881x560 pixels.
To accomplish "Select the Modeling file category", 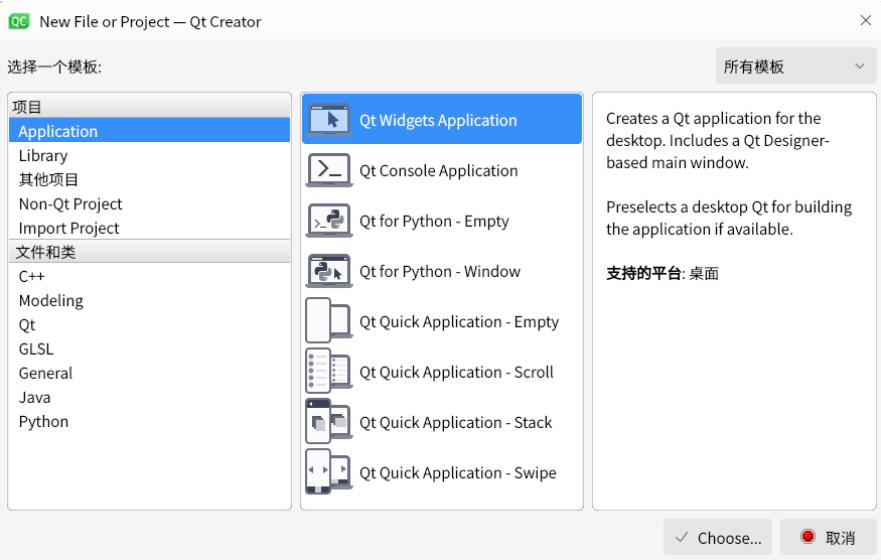I will click(x=51, y=301).
